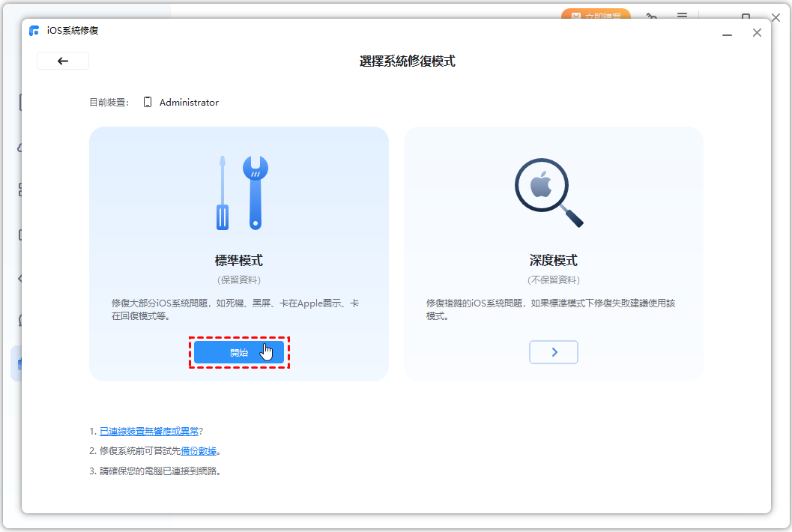
Task: Click the orange 立即購買 button
Action: click(x=596, y=15)
